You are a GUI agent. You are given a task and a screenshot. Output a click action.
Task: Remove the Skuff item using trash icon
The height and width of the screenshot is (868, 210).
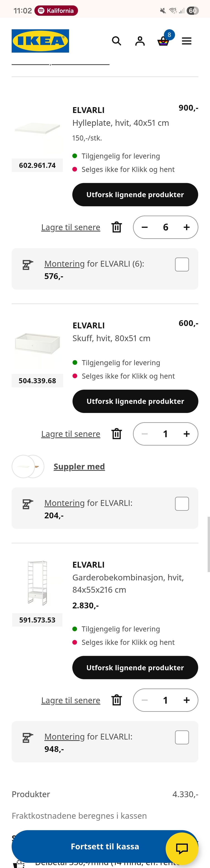click(x=116, y=434)
